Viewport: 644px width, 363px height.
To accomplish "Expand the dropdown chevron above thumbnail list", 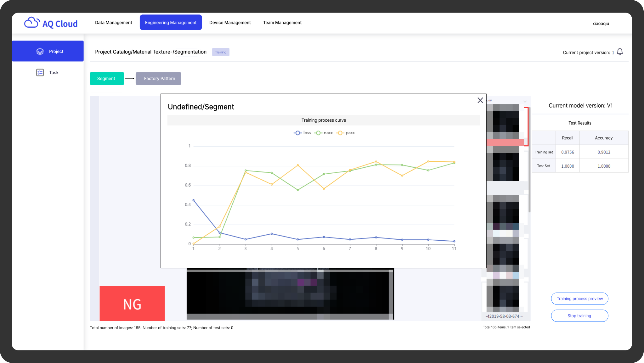I will point(525,102).
